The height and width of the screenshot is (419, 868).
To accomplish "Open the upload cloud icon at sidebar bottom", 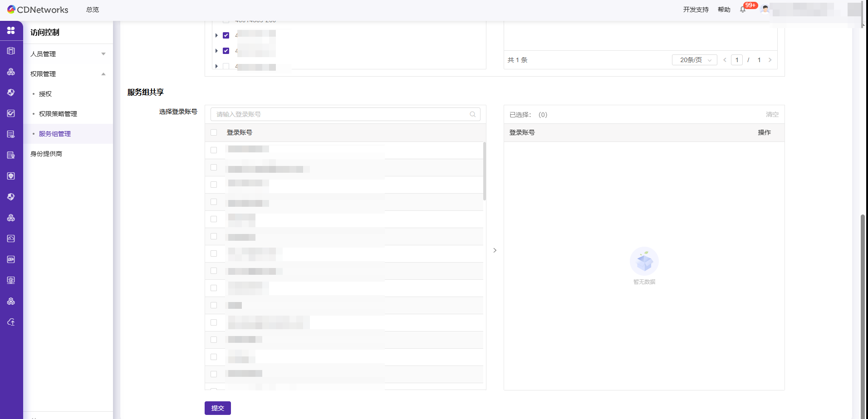I will (11, 322).
